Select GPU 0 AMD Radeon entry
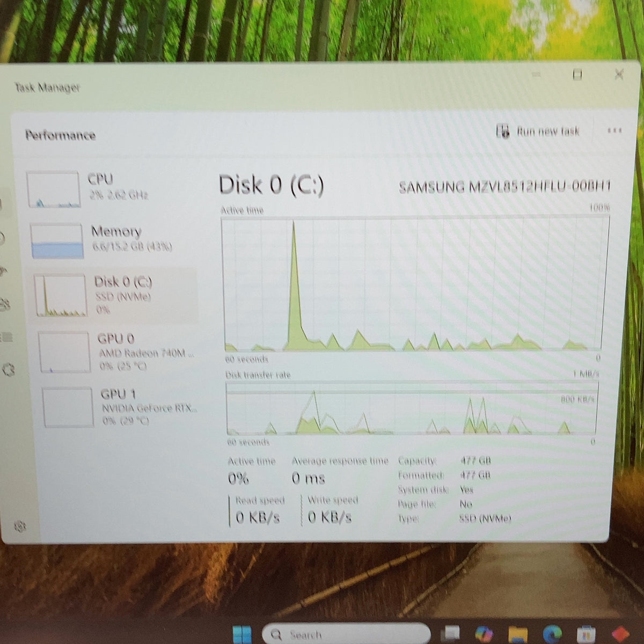The image size is (644, 644). 117,352
